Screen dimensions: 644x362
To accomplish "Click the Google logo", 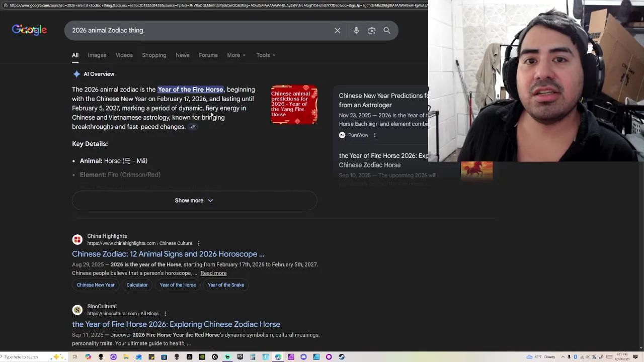I will click(29, 30).
